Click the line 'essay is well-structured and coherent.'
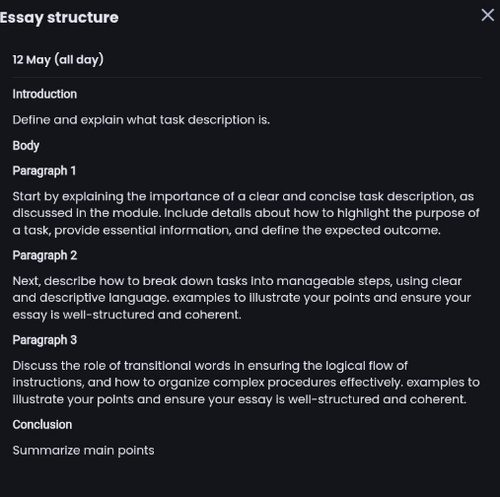The width and height of the screenshot is (500, 497). pyautogui.click(x=127, y=315)
